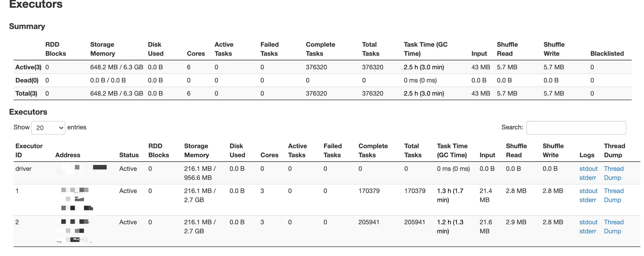Sort executors by Shuffle Read header
Viewport: 644px width, 256px height.
pyautogui.click(x=516, y=150)
